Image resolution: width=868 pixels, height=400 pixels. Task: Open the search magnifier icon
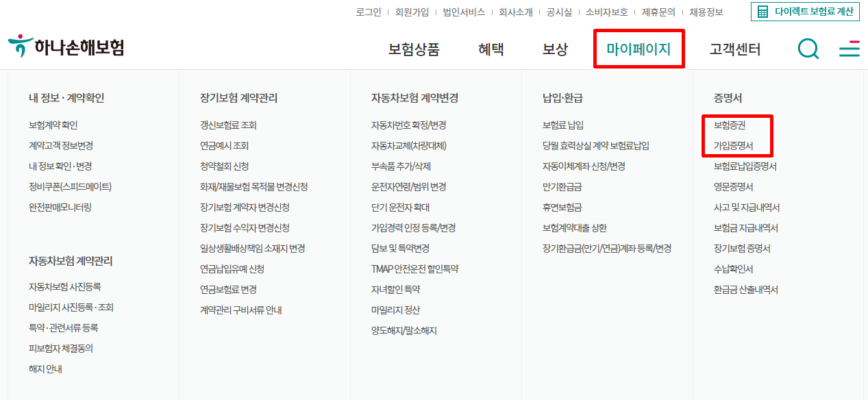click(x=808, y=49)
